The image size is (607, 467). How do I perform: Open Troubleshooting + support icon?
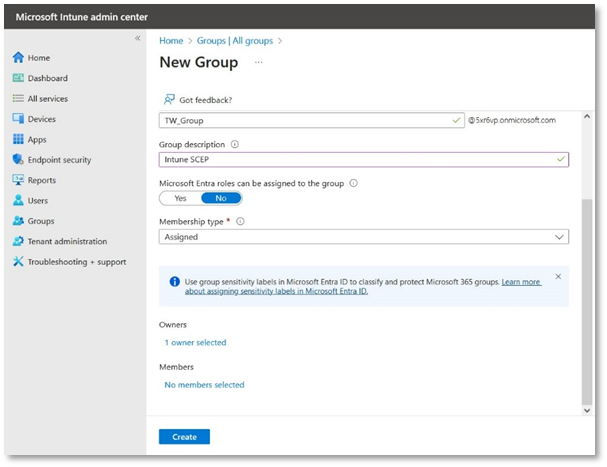[x=18, y=262]
